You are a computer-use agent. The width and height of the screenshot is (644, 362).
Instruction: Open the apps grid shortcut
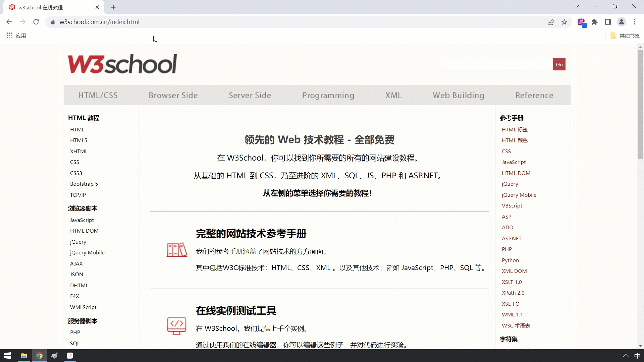pyautogui.click(x=9, y=36)
